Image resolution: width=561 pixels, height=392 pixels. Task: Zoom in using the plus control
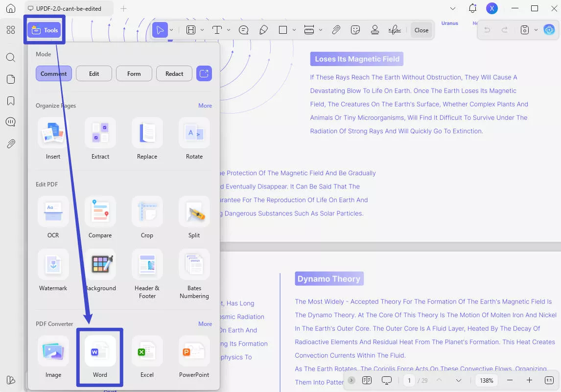tap(529, 380)
